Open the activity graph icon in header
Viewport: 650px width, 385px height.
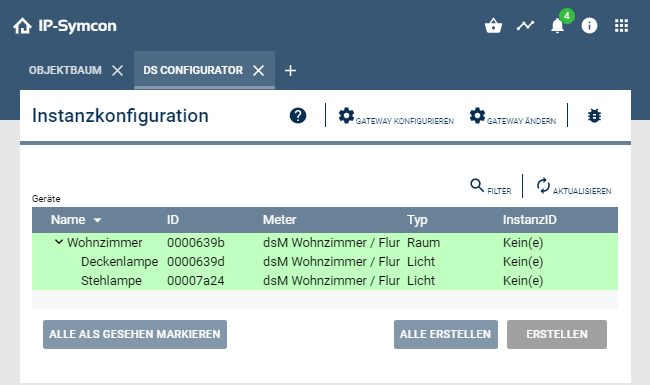525,26
